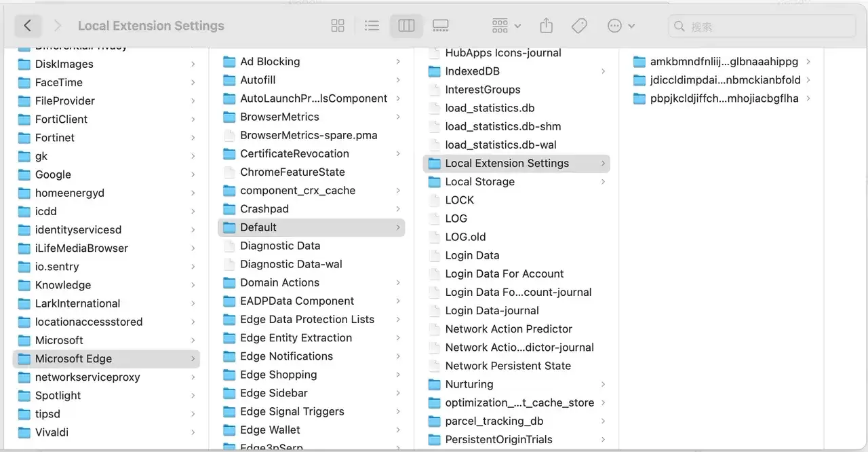Expand the Autofill folder chevron
This screenshot has height=452, width=868.
(x=398, y=80)
